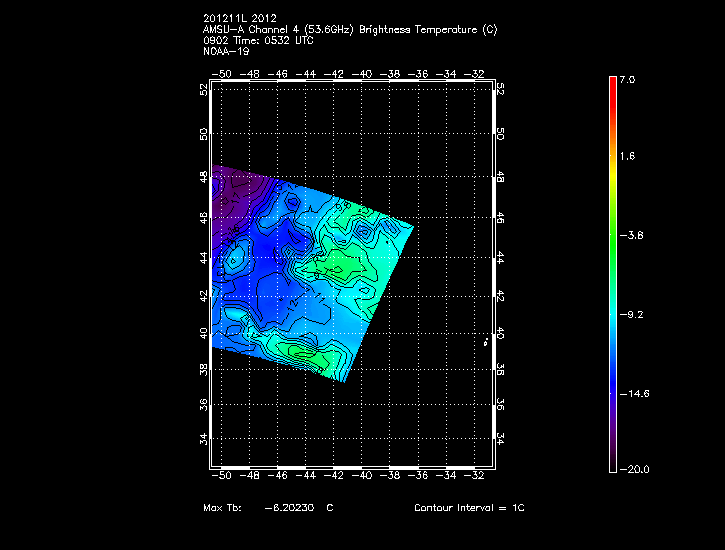The image size is (725, 550).
Task: Click the -32 longitude label on bottom axis
Action: 479,477
